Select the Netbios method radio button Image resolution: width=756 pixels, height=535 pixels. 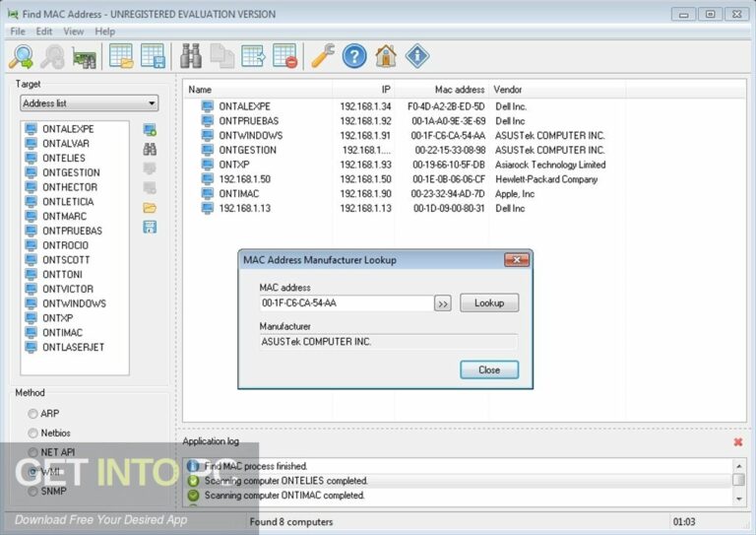(32, 434)
